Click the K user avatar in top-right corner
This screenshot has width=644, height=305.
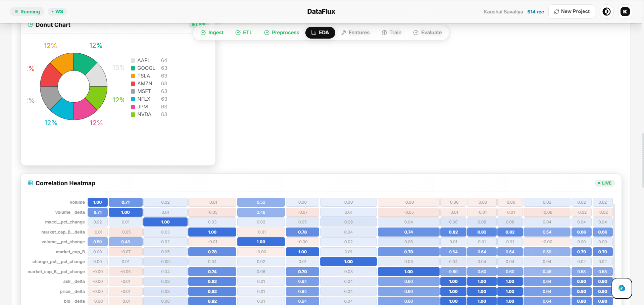(625, 11)
